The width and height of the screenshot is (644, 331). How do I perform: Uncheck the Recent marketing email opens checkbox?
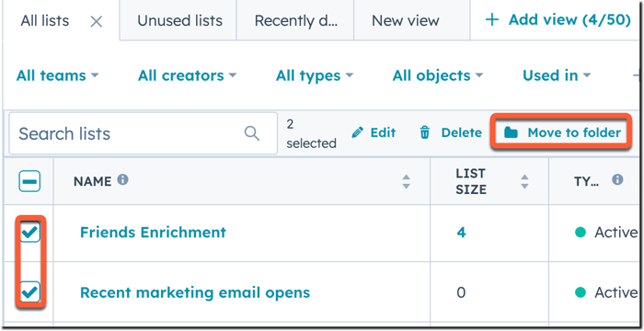30,292
